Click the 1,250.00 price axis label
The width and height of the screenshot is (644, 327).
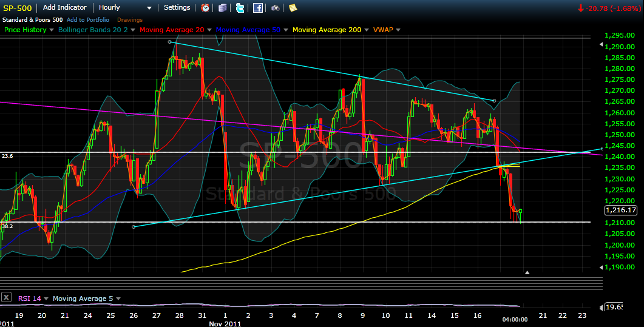[x=620, y=135]
